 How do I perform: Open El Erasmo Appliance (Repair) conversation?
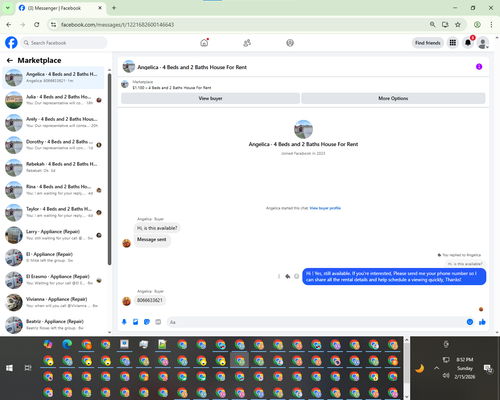pyautogui.click(x=53, y=280)
